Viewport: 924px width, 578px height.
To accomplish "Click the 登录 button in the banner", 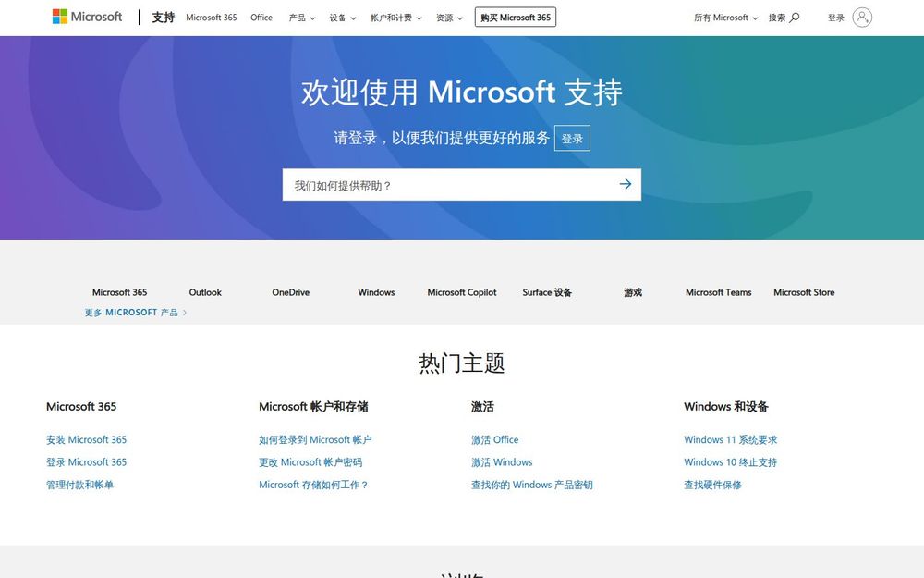I will click(572, 138).
